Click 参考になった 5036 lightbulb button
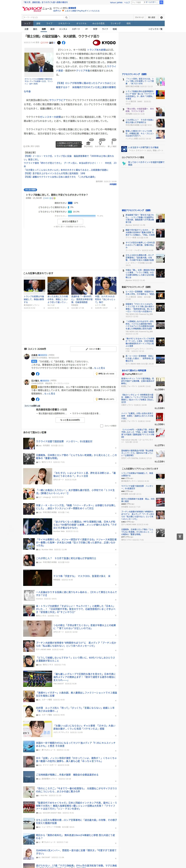The height and width of the screenshot is (868, 186). (105, 374)
